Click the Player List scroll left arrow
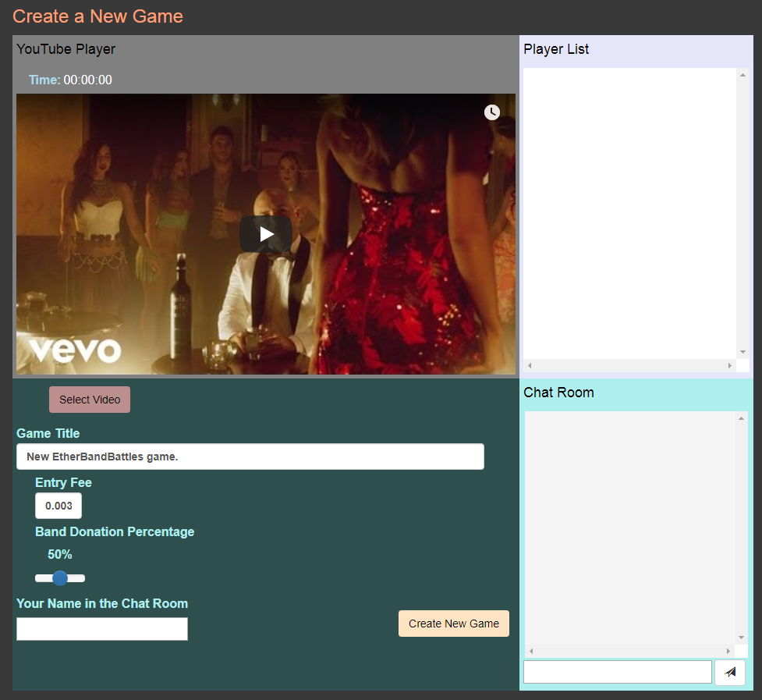Viewport: 762px width, 700px height. 530,365
